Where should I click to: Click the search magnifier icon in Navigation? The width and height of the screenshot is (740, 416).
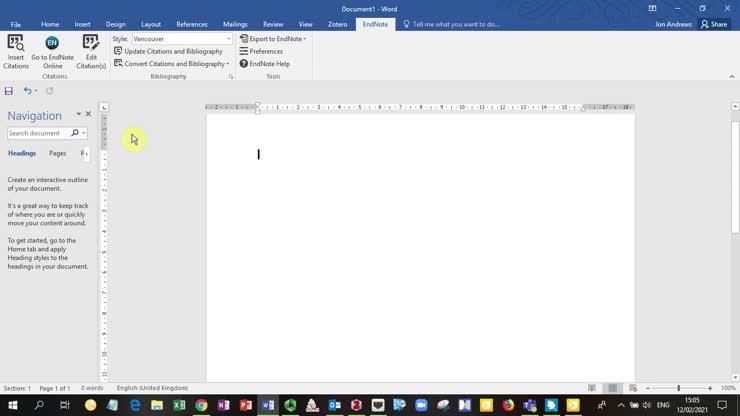point(75,133)
